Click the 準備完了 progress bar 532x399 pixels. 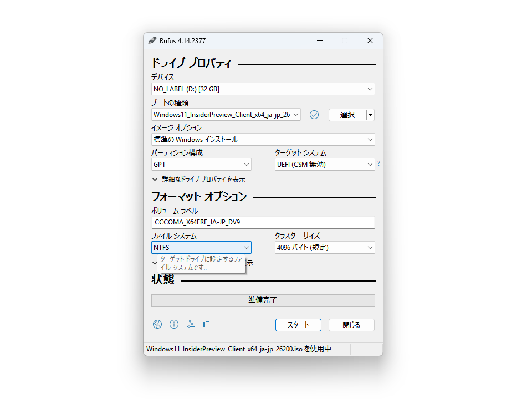[263, 300]
